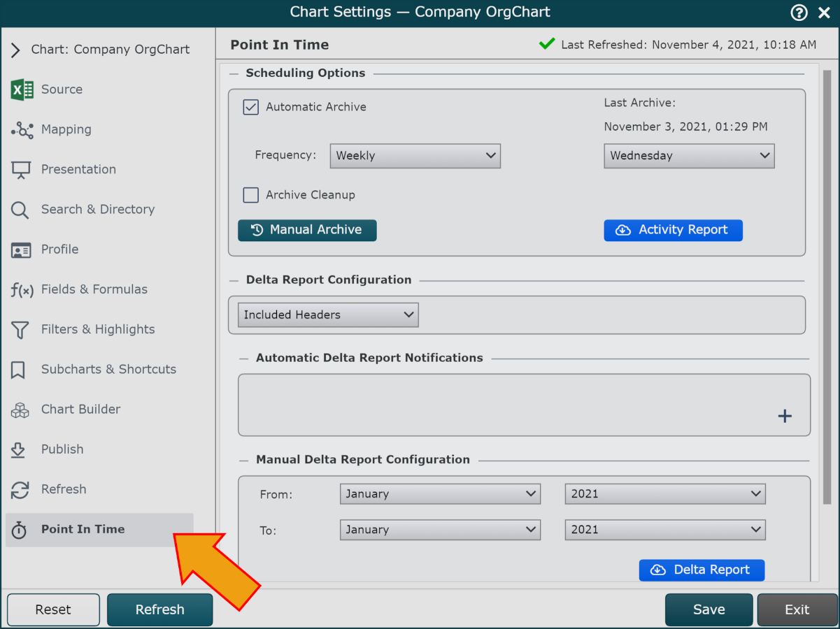This screenshot has height=629, width=840.
Task: Click the help question mark icon
Action: pyautogui.click(x=799, y=13)
